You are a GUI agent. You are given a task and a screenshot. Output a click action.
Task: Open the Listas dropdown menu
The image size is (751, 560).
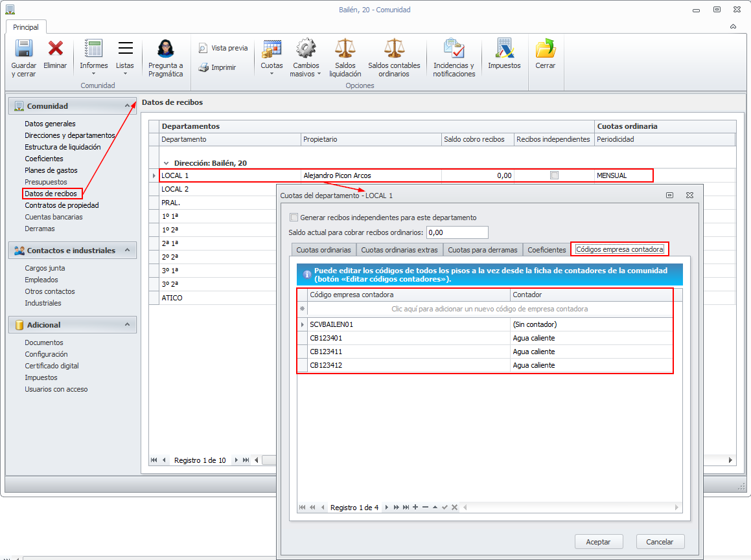click(125, 58)
